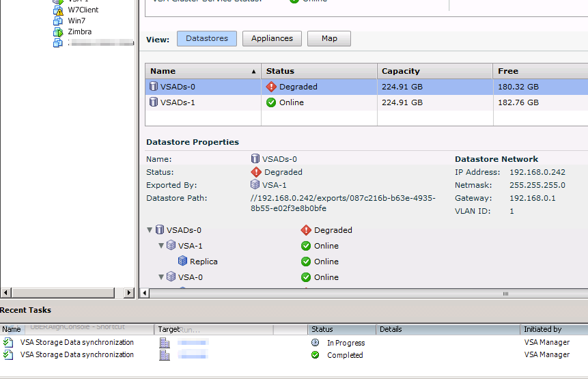The width and height of the screenshot is (588, 379).
Task: Toggle sort arrow on Name column
Action: tap(254, 72)
